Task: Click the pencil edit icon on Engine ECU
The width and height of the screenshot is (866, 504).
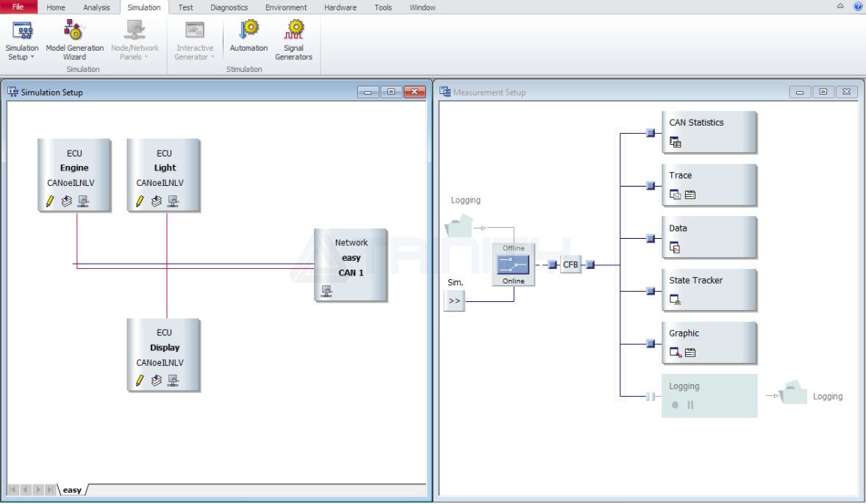Action: (50, 201)
